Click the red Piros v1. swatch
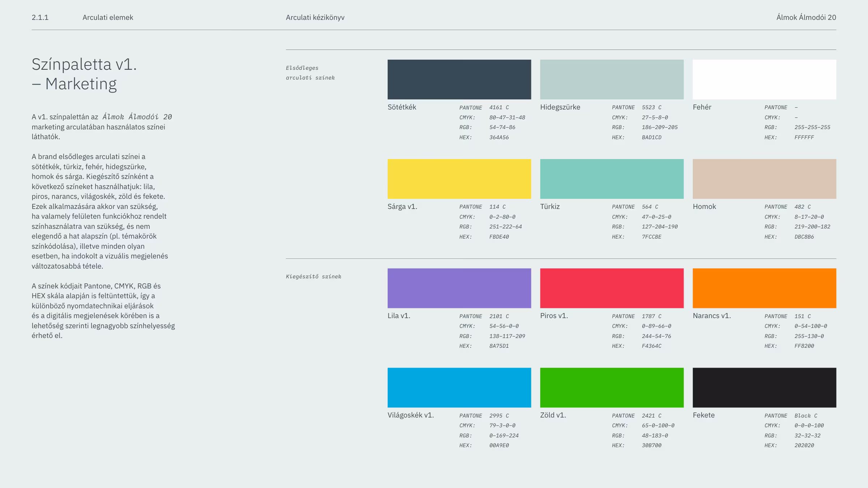The width and height of the screenshot is (868, 488). (x=612, y=288)
